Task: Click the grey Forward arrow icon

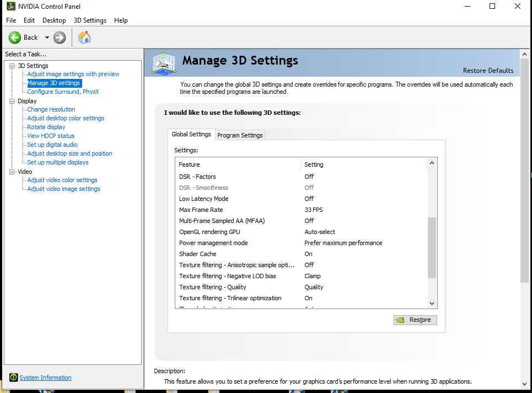Action: [60, 38]
